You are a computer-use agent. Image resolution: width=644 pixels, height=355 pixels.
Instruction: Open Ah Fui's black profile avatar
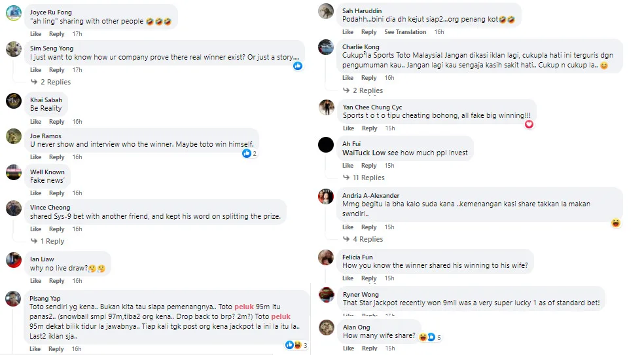326,144
